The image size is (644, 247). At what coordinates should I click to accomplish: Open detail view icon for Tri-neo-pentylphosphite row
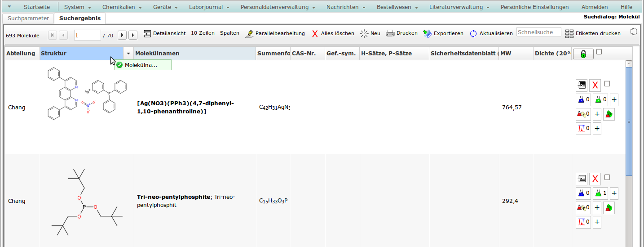pos(582,179)
